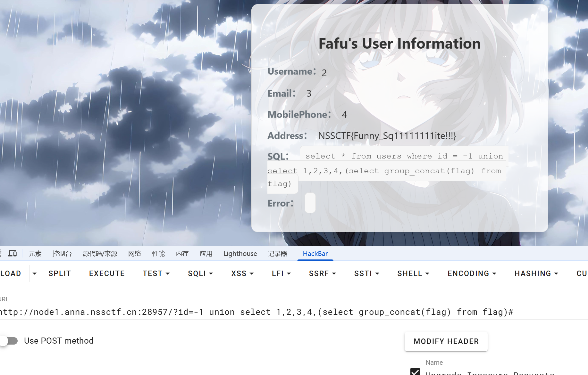Open the SQLI dropdown menu

[x=200, y=273]
